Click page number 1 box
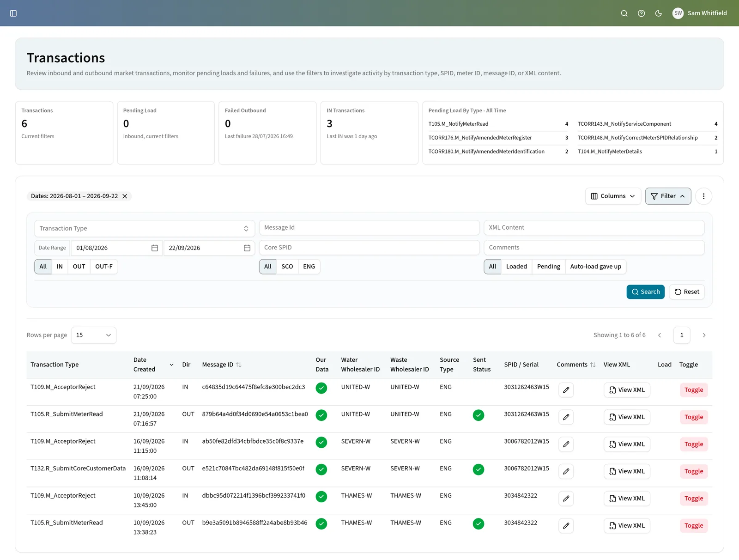Viewport: 739px width, 560px height. pos(682,335)
